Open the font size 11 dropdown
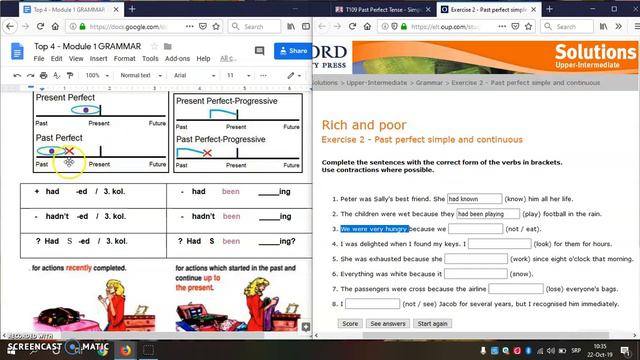This screenshot has height=360, width=640. point(238,76)
